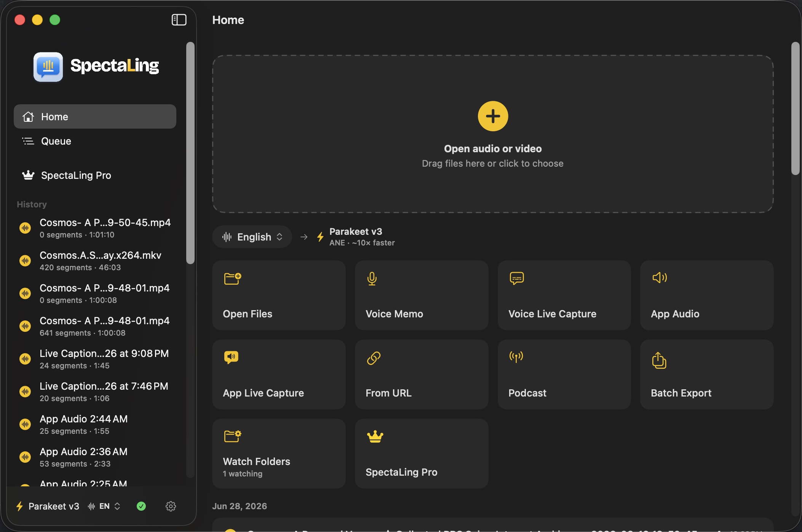Click the Queue list icon
The height and width of the screenshot is (532, 802).
point(28,141)
